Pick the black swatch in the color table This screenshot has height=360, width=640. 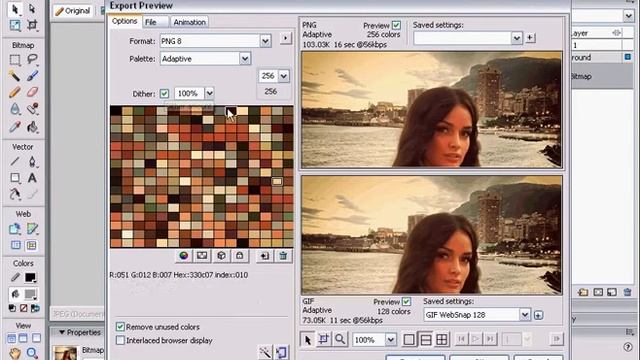coord(116,111)
